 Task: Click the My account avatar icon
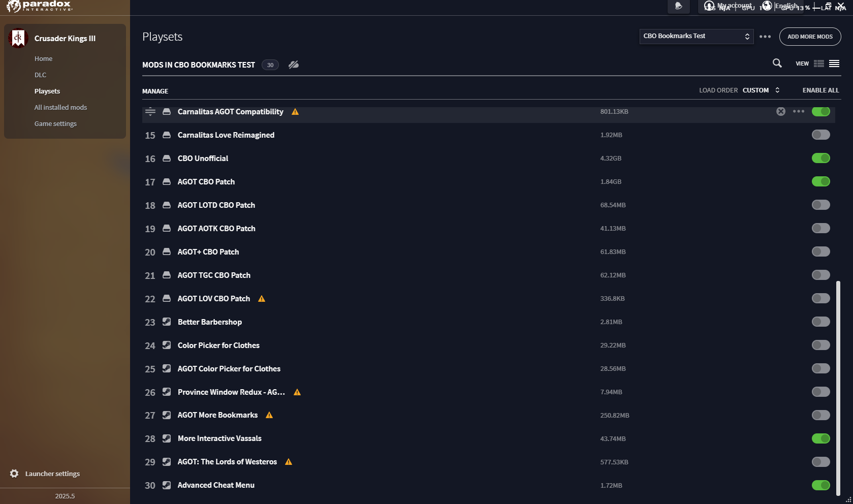pyautogui.click(x=709, y=6)
